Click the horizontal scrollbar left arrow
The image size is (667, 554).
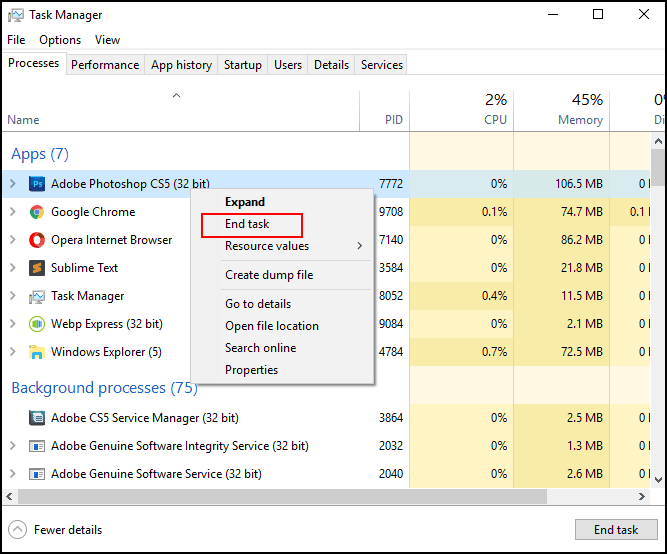(x=9, y=497)
